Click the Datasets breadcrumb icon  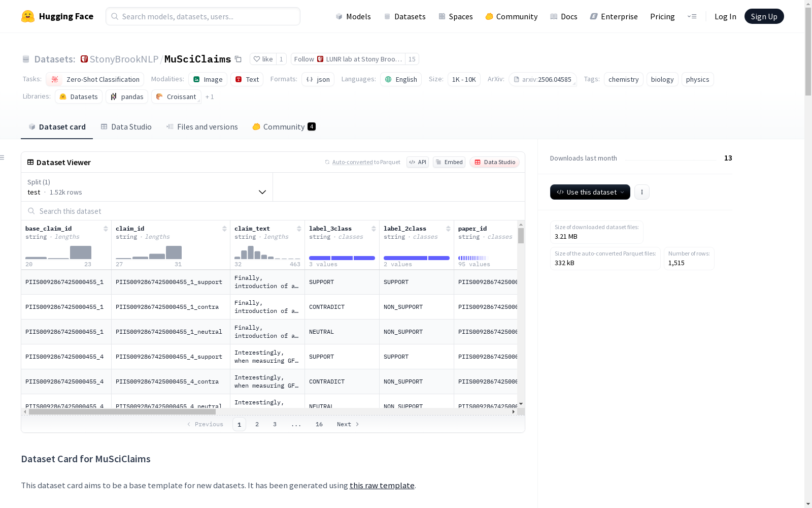tap(26, 59)
